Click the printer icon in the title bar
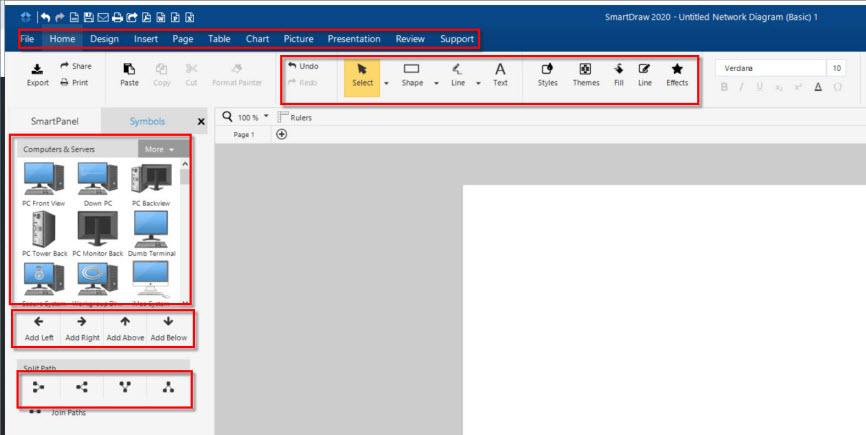 pos(117,18)
